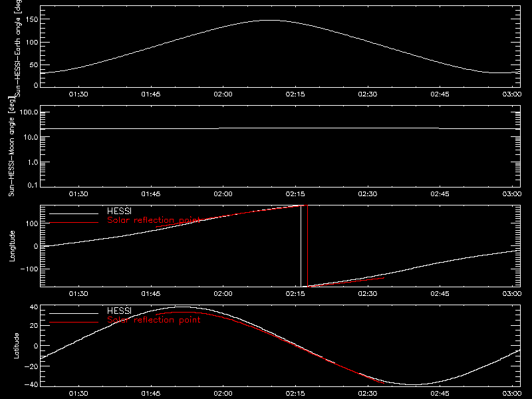Click the 100 tick on Earth angle axis
The image size is (532, 399).
31,43
